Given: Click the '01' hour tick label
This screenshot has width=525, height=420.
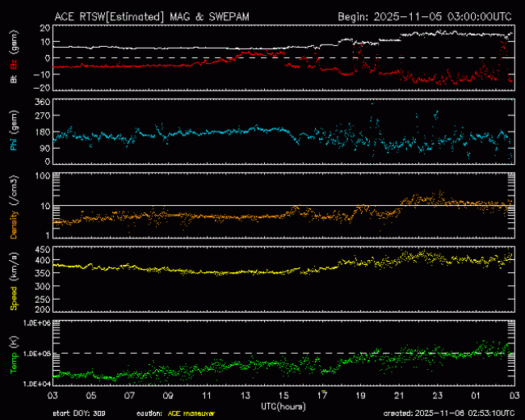Looking at the screenshot, I should coord(476,396).
